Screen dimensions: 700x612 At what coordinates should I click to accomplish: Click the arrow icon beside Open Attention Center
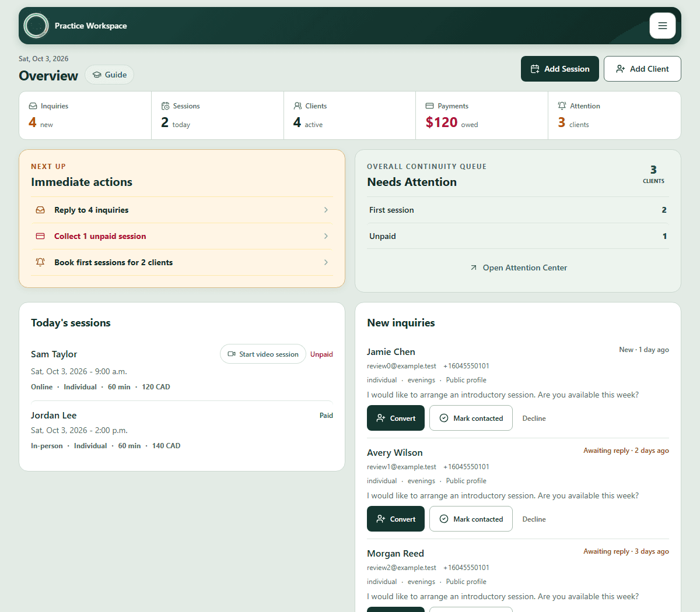pyautogui.click(x=474, y=268)
